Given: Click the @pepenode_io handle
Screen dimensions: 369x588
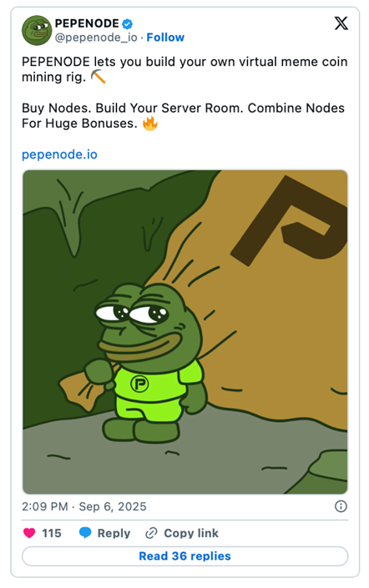Looking at the screenshot, I should pyautogui.click(x=96, y=38).
